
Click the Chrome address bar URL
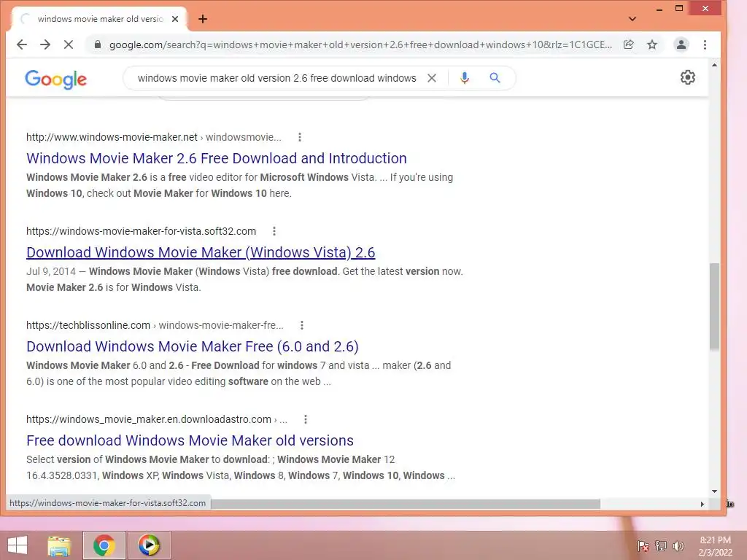point(360,44)
